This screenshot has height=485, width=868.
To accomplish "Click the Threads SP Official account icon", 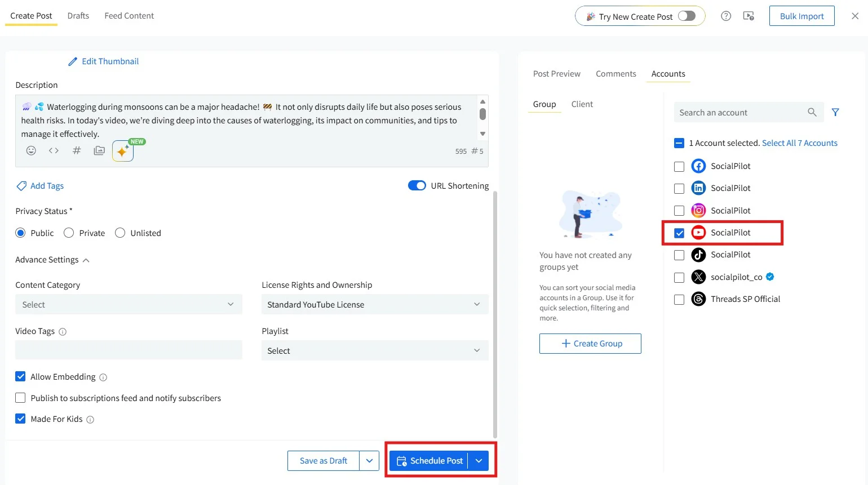I will (698, 299).
